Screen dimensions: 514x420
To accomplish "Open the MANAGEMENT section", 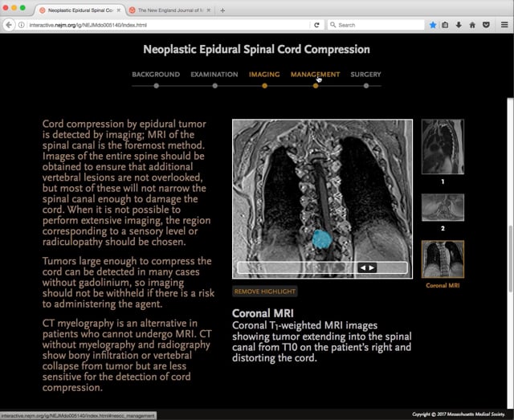I will coord(315,75).
